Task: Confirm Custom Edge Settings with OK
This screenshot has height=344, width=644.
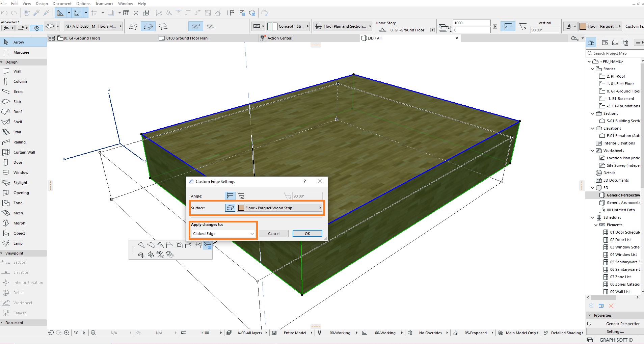Action: pyautogui.click(x=307, y=234)
